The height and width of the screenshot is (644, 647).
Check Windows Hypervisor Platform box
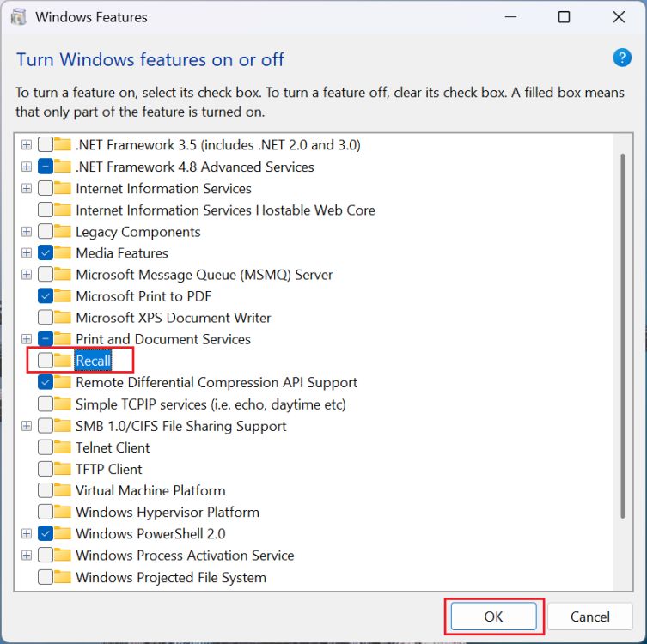[46, 512]
